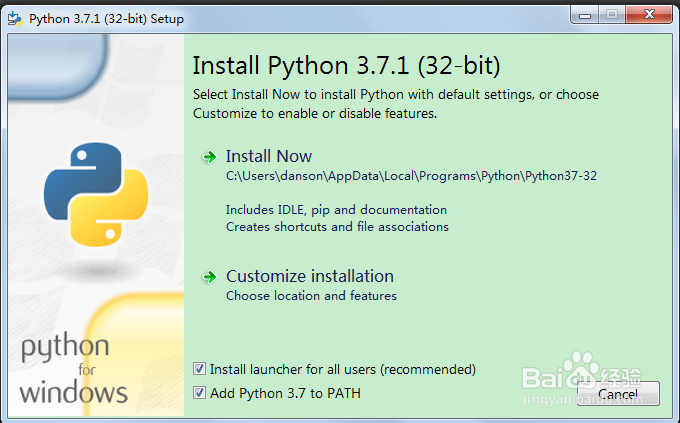680x423 pixels.
Task: Minimize the Python Setup window
Action: (587, 15)
